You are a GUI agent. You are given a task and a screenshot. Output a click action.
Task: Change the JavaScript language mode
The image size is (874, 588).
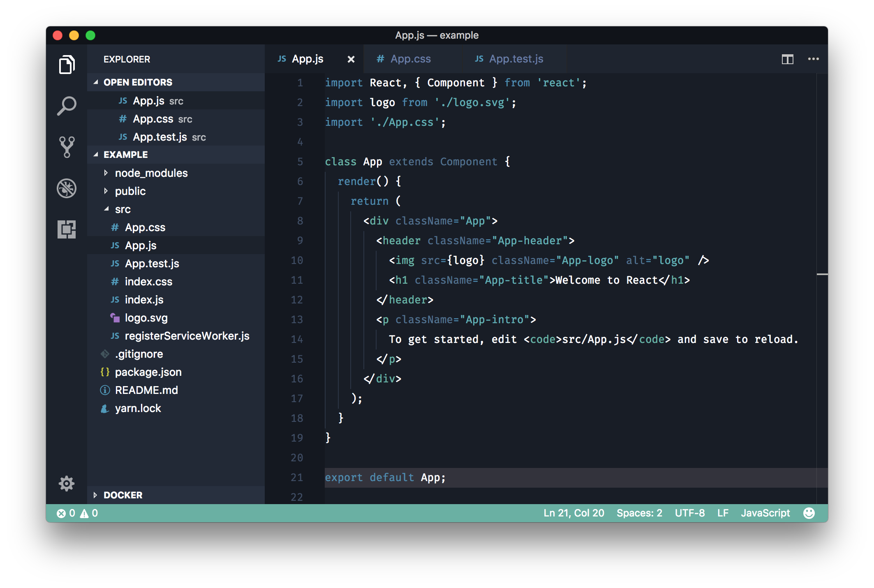(765, 513)
